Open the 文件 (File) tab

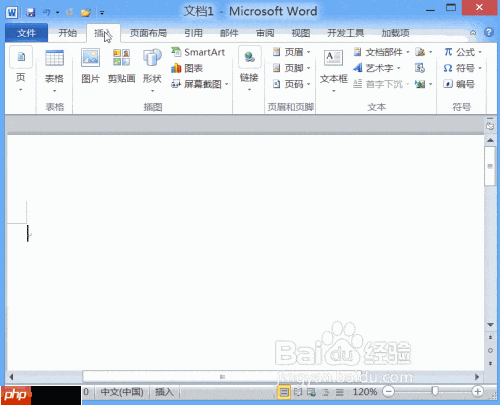point(27,33)
